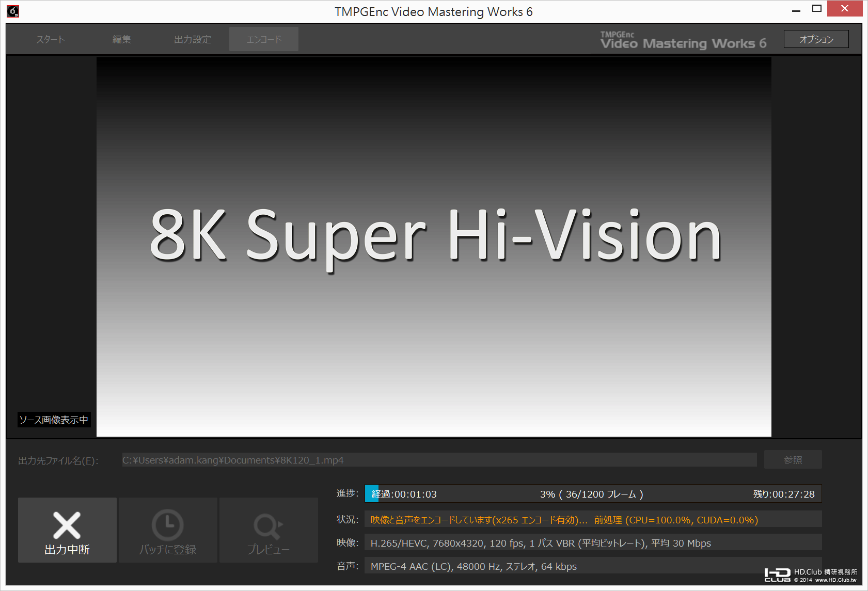Open the スタート tab
The width and height of the screenshot is (868, 591).
[51, 39]
